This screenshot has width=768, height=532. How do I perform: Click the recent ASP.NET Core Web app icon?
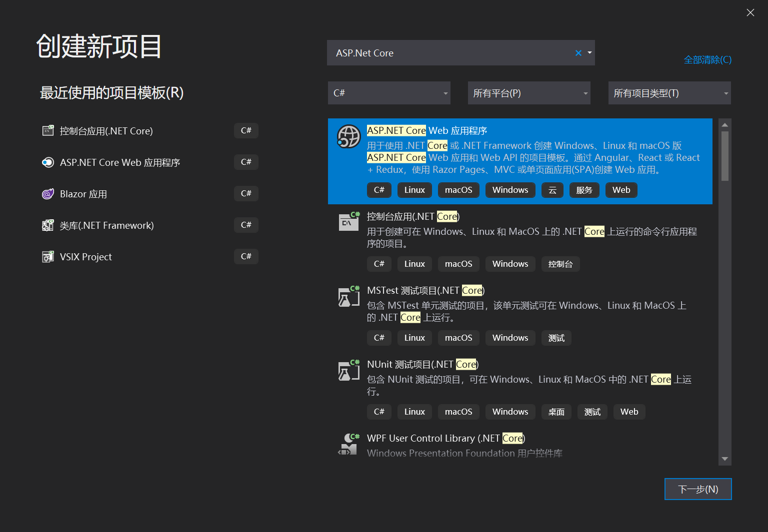point(48,162)
